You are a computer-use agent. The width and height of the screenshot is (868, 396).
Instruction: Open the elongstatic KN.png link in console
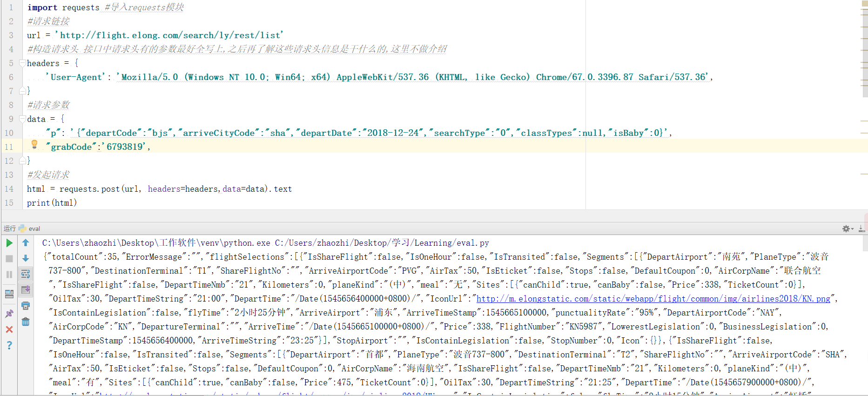[x=653, y=299]
